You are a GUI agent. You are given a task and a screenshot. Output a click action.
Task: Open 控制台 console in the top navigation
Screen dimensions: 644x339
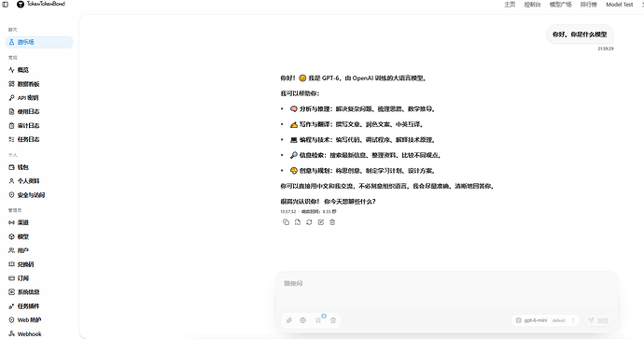tap(532, 5)
